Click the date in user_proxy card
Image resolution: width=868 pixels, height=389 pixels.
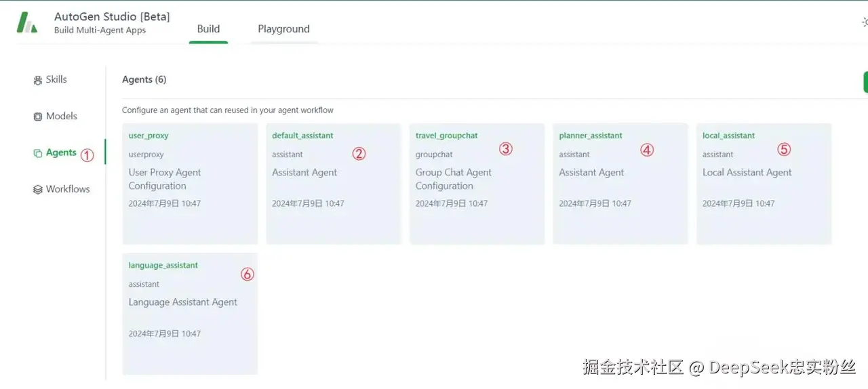point(165,203)
